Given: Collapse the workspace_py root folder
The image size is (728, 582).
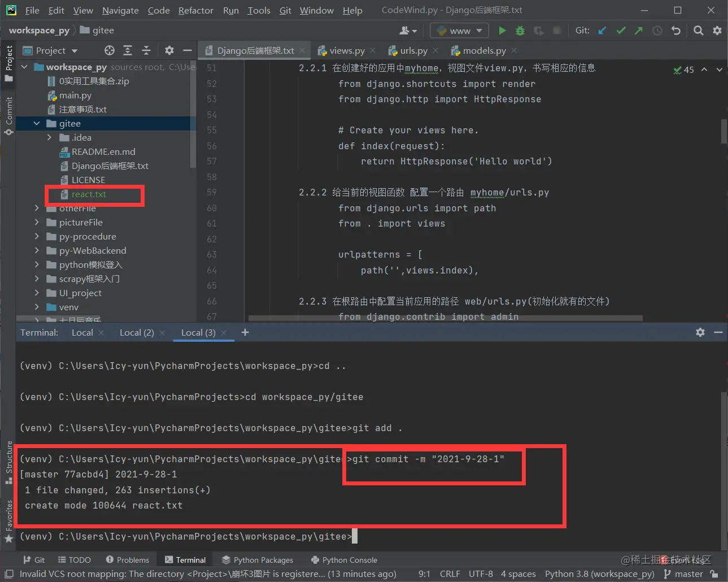Looking at the screenshot, I should 24,67.
